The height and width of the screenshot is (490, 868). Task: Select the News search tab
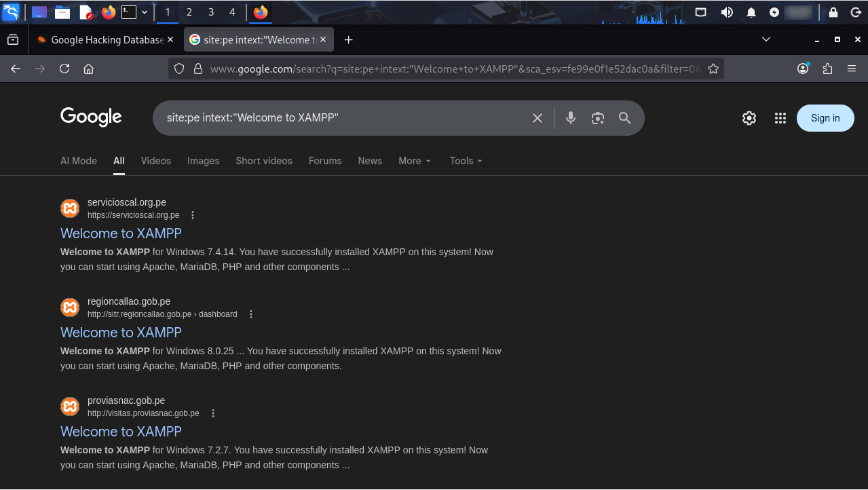tap(370, 161)
